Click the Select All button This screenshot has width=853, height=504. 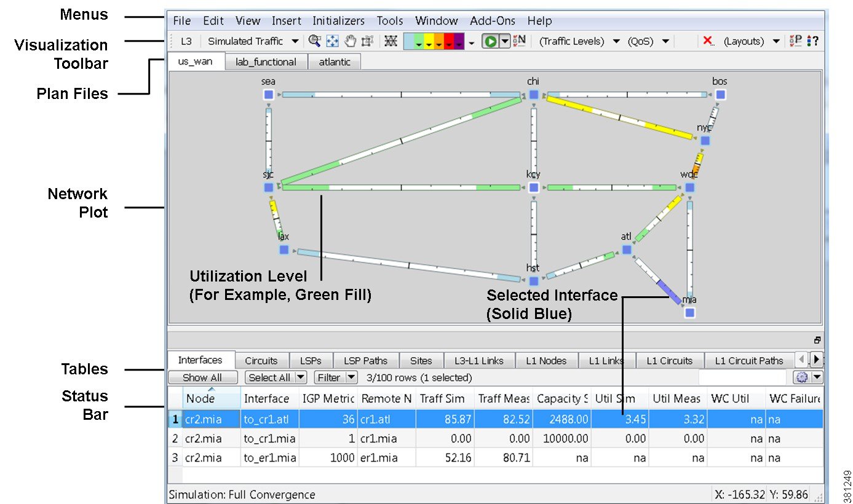(271, 377)
